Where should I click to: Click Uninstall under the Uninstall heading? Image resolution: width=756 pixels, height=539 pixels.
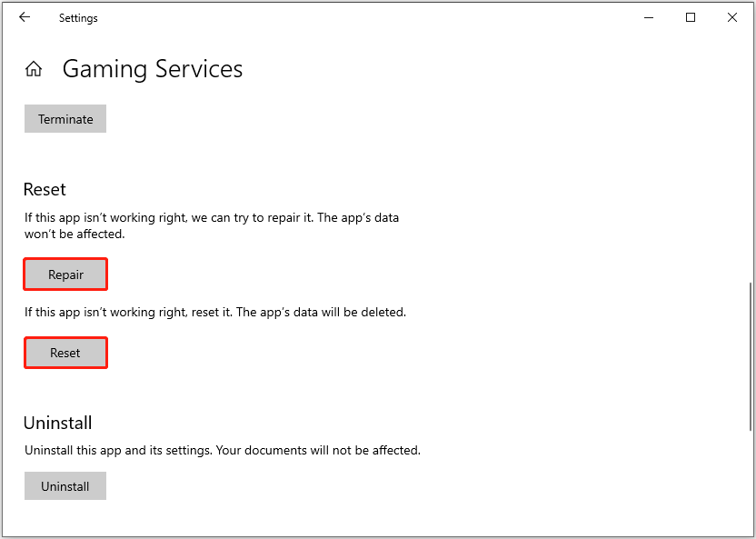click(65, 485)
